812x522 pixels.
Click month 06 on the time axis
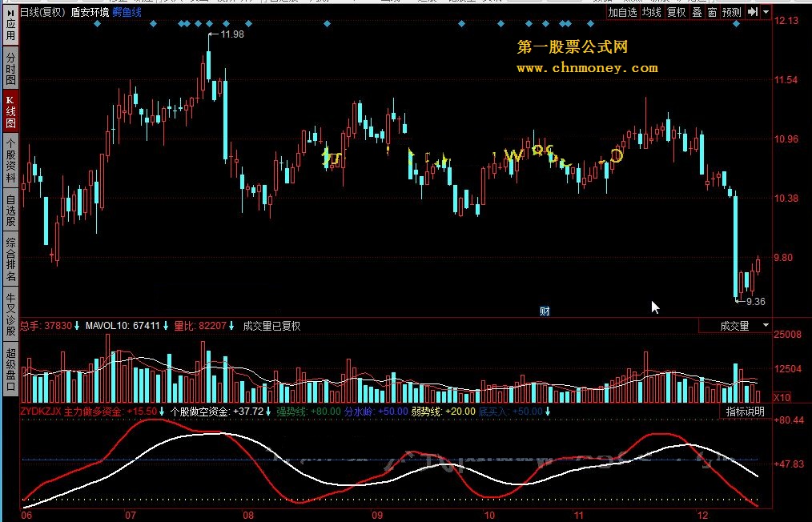(x=26, y=516)
